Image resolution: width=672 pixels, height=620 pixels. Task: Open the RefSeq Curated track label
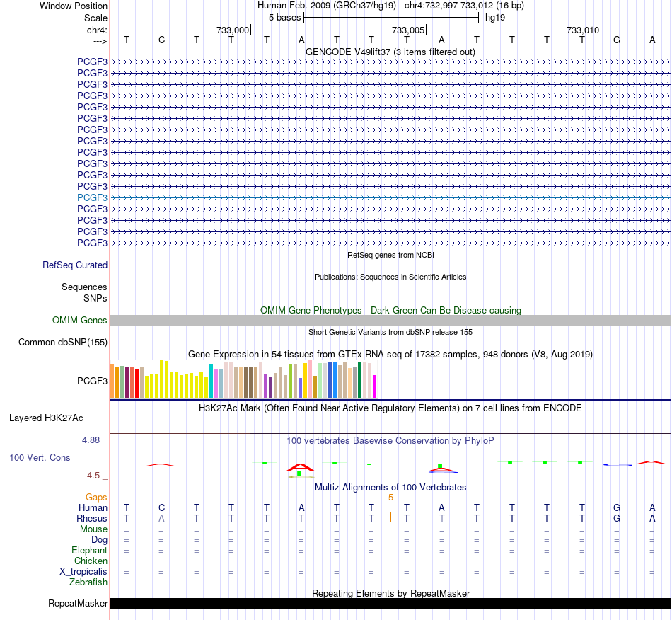[x=75, y=265]
